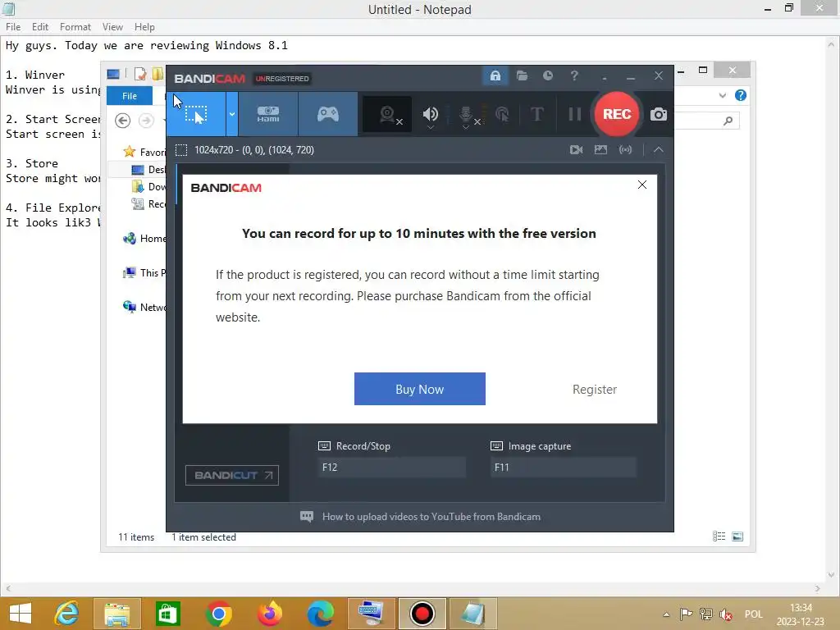Open the recording mode dropdown arrow

[x=232, y=114]
